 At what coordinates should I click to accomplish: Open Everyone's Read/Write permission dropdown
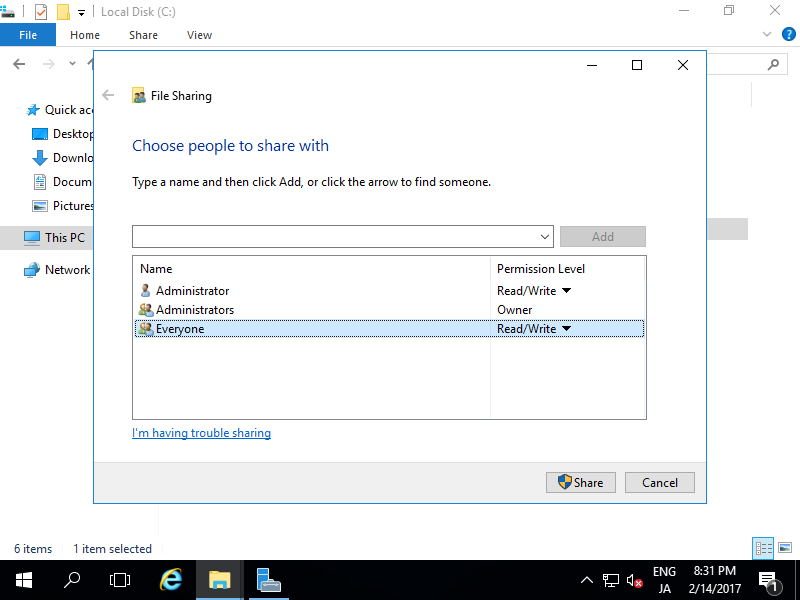pos(566,329)
